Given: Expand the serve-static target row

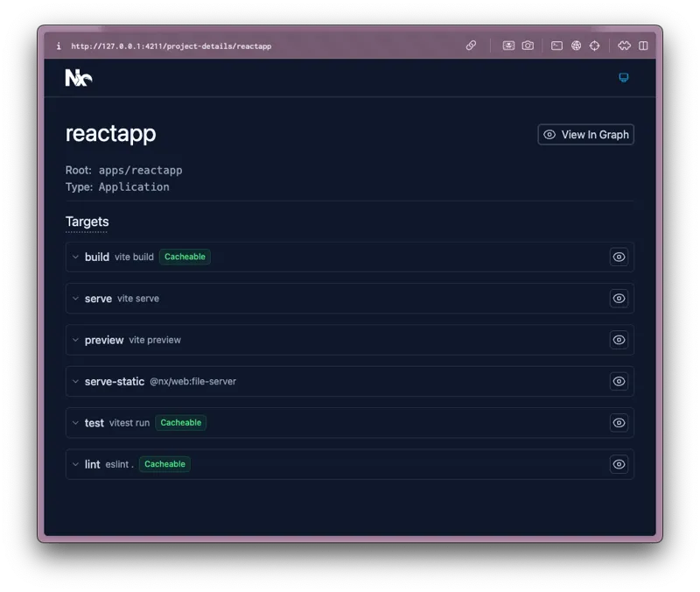Looking at the screenshot, I should coord(75,381).
